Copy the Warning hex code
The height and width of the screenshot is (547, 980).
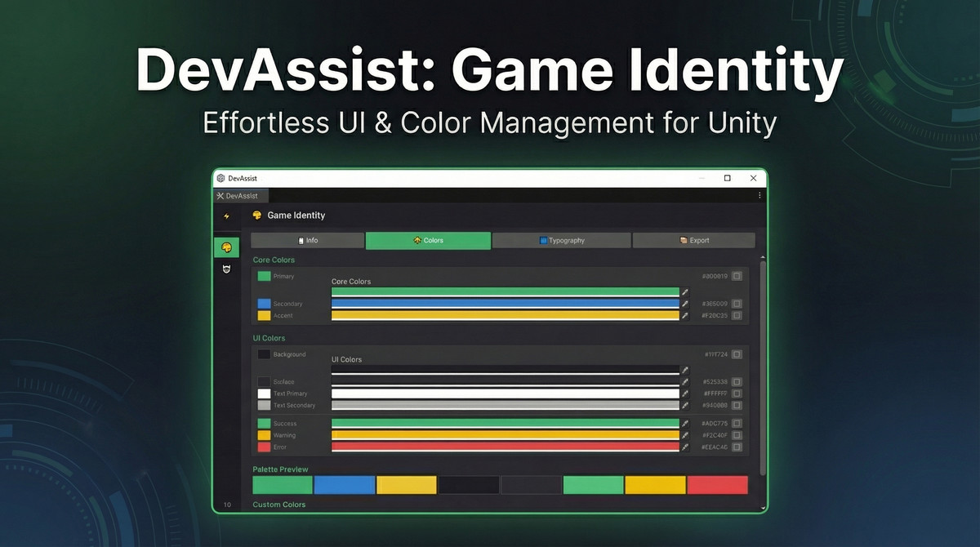(737, 435)
